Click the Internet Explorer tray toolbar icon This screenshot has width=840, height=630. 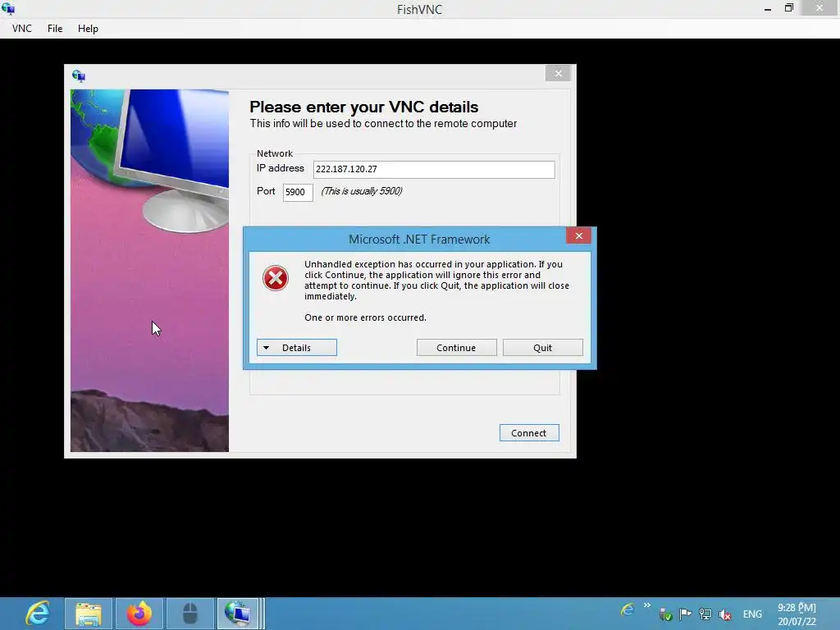tap(628, 609)
